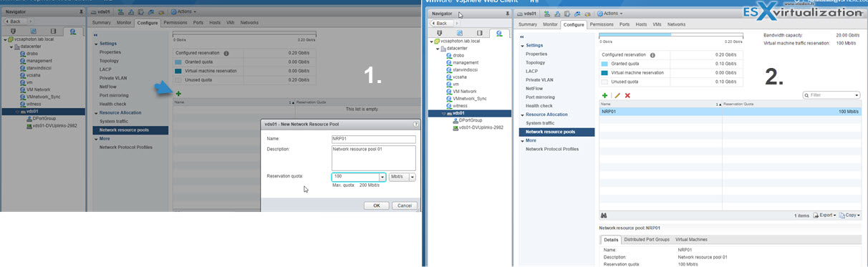Click the binoculars find icon below the pool table
This screenshot has height=267, width=868.
604,215
